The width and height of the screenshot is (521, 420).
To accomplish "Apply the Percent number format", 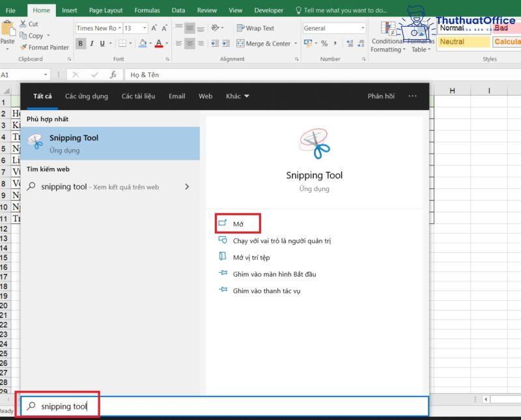I will tap(324, 44).
